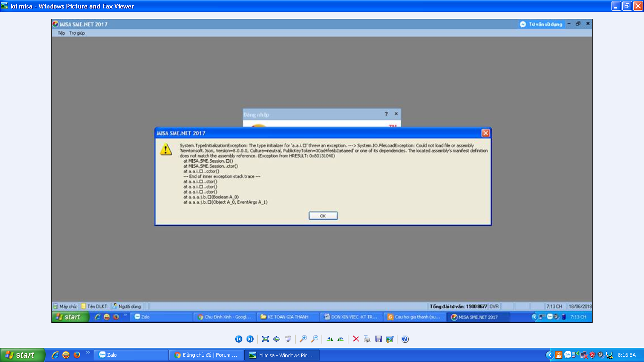Click 'End of inner exception stack trace' line

tap(222, 176)
